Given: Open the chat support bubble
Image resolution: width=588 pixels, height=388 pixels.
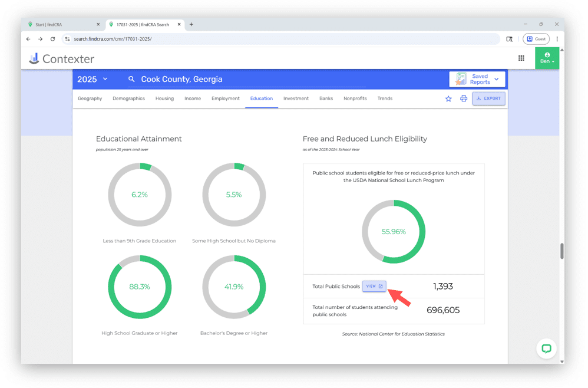Looking at the screenshot, I should pyautogui.click(x=546, y=348).
